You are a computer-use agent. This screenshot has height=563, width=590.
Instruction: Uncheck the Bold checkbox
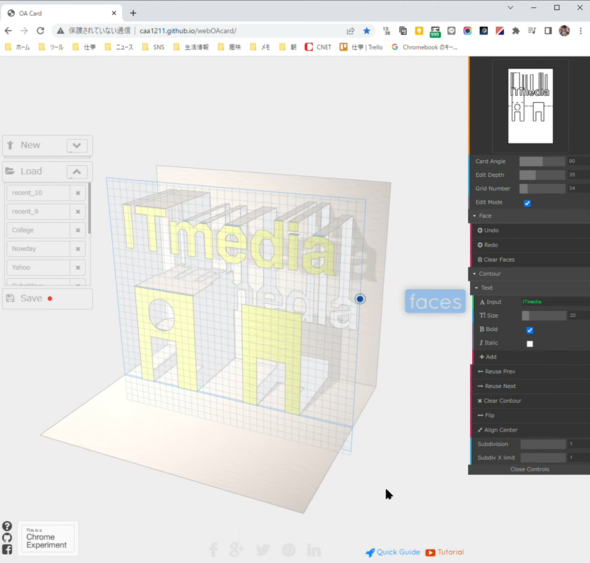coord(529,330)
